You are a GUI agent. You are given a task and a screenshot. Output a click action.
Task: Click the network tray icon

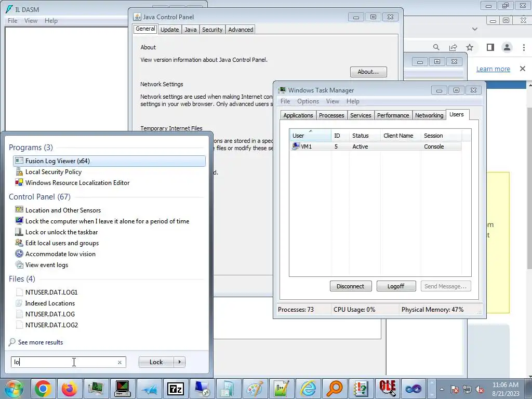click(x=467, y=390)
